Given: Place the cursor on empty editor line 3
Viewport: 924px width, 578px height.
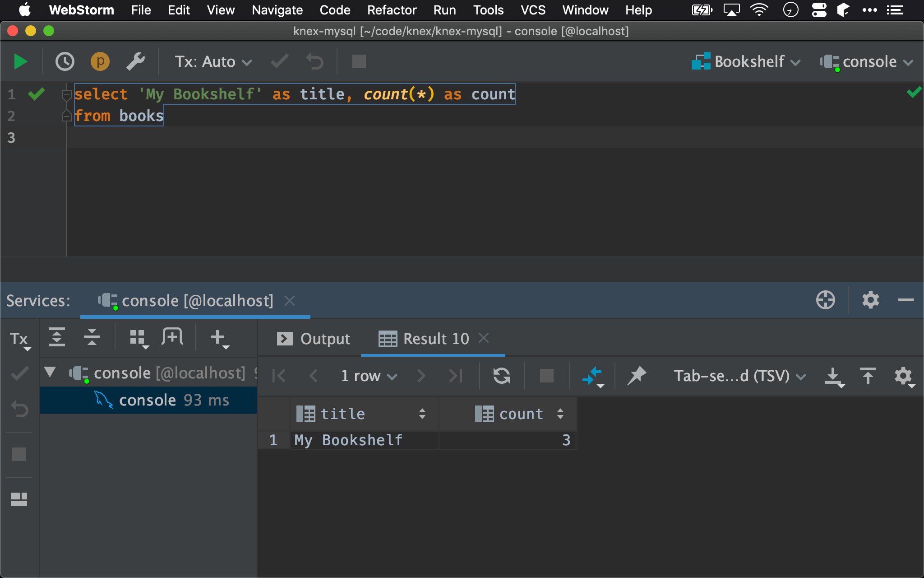Looking at the screenshot, I should coord(494,138).
